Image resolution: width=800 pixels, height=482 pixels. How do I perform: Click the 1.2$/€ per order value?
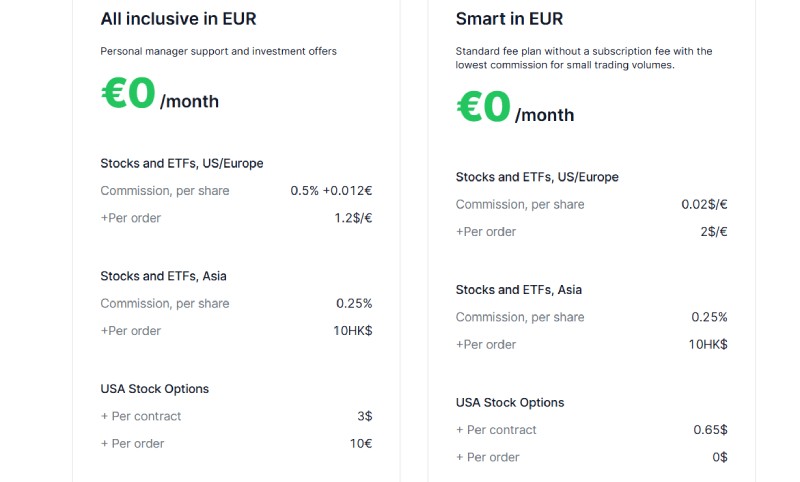353,218
